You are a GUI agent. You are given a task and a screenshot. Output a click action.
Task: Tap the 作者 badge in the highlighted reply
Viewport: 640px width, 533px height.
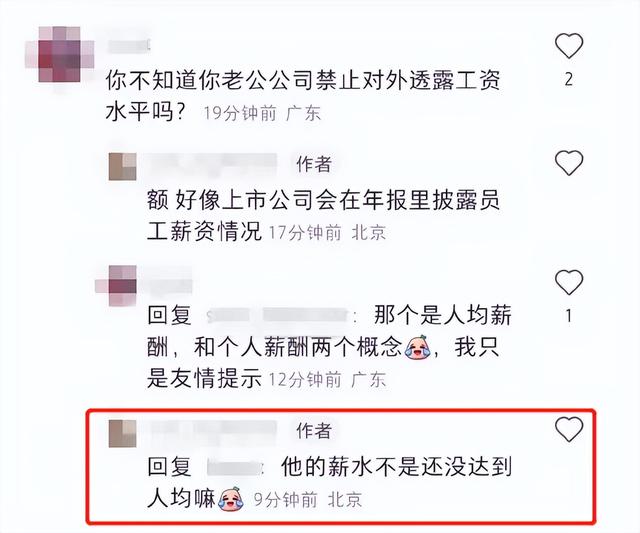coord(313,431)
